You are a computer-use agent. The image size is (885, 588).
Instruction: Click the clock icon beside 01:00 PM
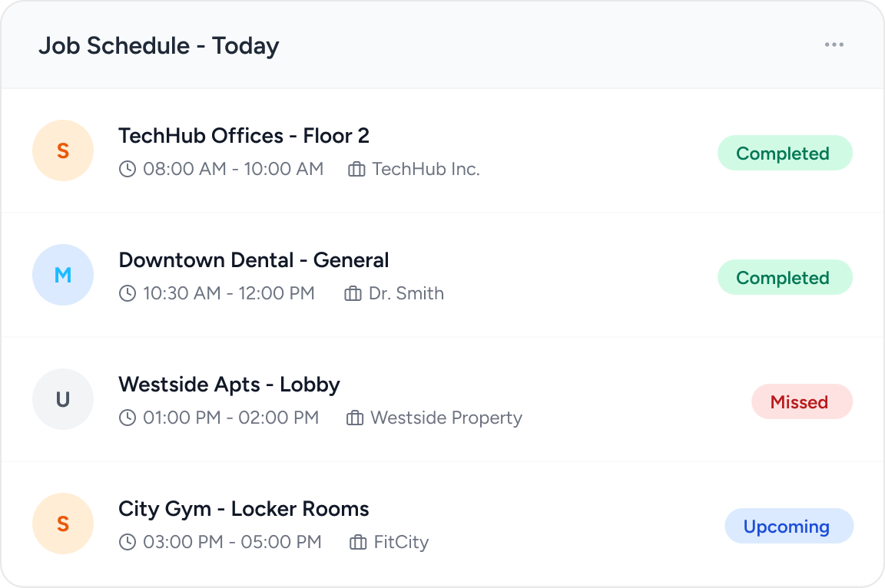click(128, 418)
